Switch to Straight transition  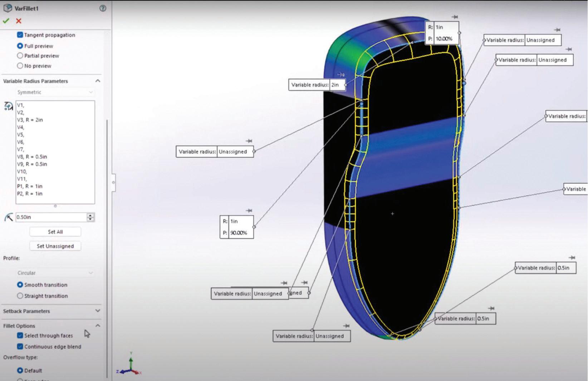click(x=20, y=296)
